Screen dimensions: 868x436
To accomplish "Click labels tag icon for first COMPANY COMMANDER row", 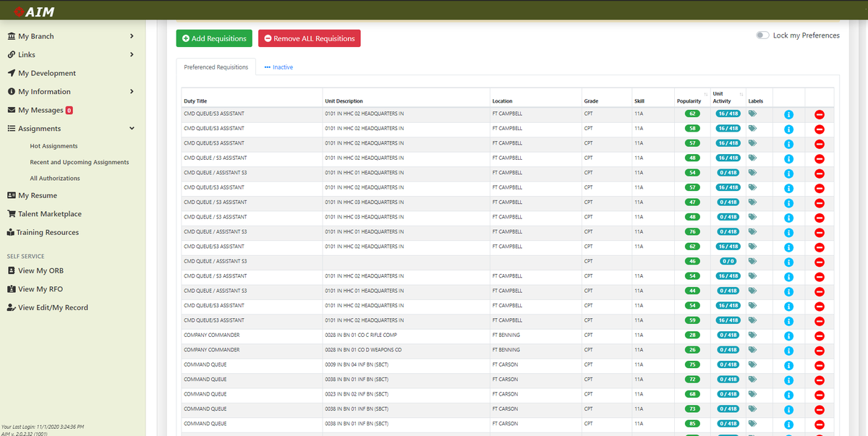I will pos(753,335).
